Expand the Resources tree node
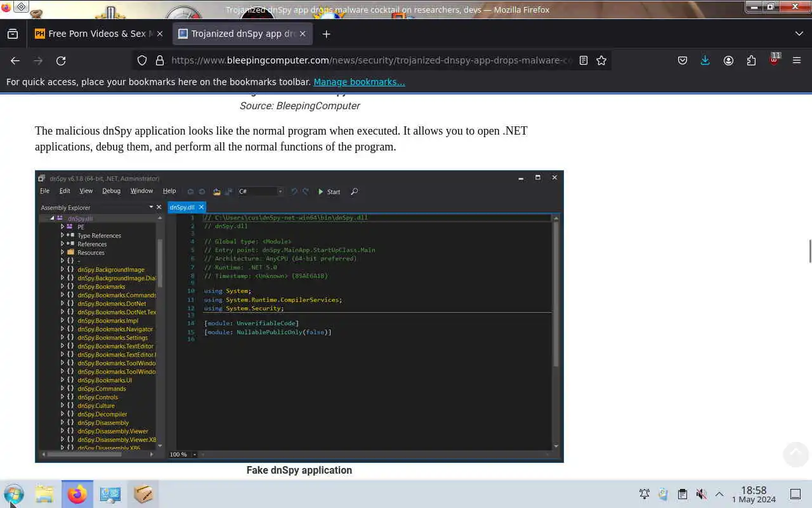This screenshot has width=812, height=508. (62, 253)
